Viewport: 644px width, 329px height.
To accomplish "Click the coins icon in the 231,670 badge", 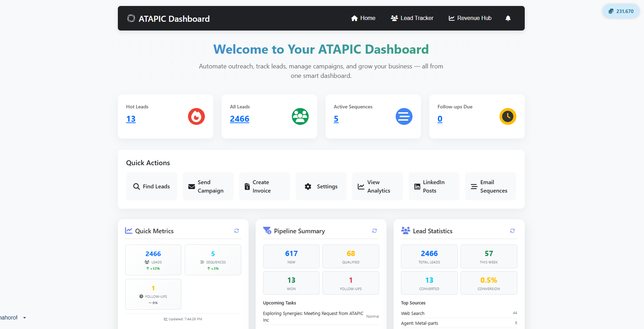I will point(610,11).
